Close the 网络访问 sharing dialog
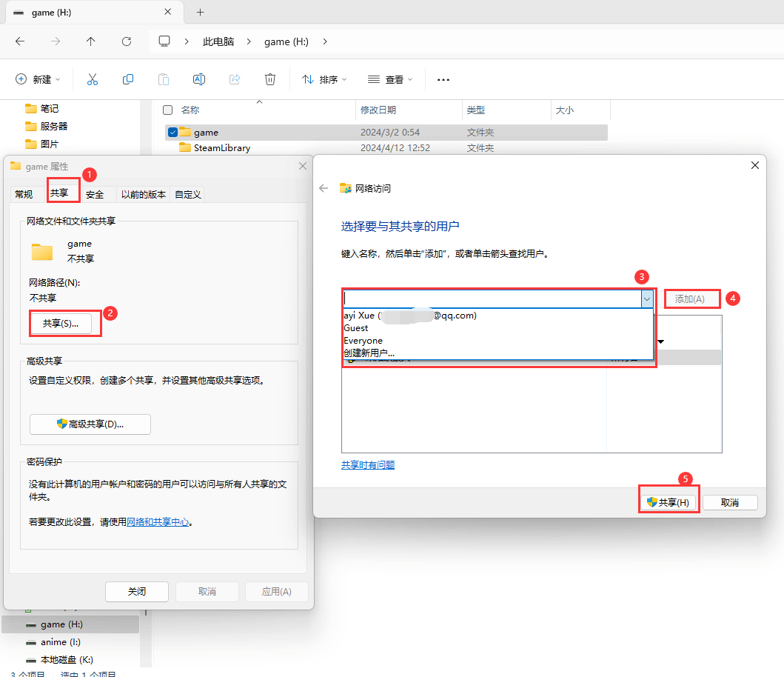This screenshot has width=784, height=677. [755, 165]
